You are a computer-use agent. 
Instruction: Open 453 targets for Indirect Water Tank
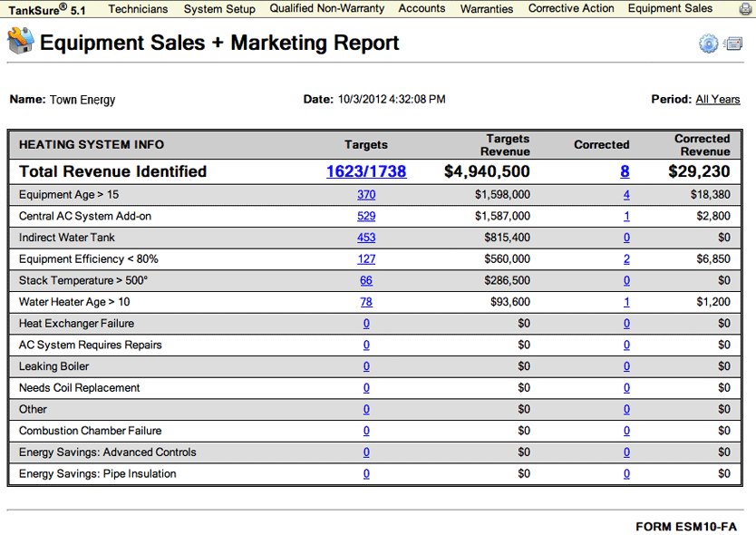point(366,238)
